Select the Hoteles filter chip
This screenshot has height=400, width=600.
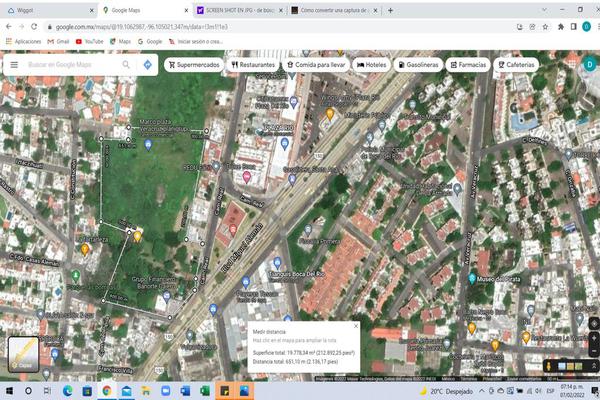[x=369, y=64]
